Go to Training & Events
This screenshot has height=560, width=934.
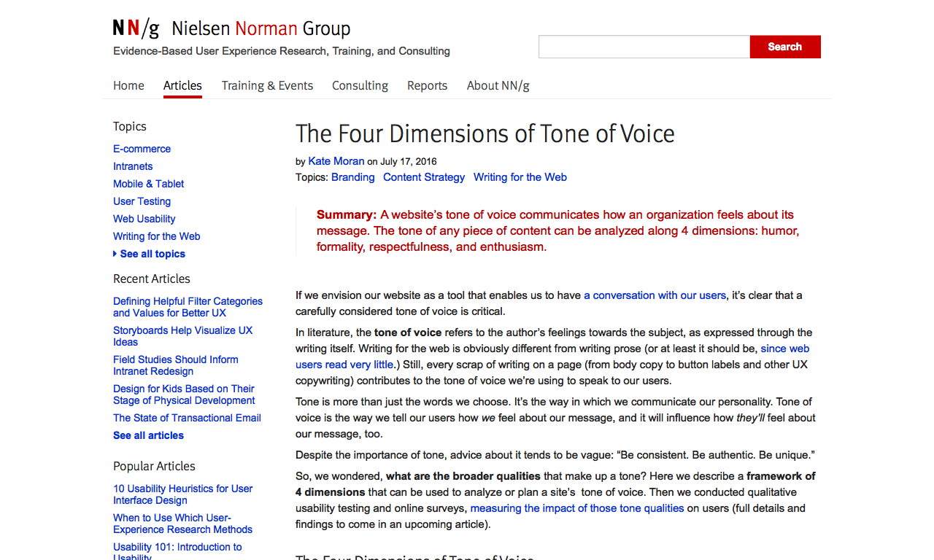267,85
